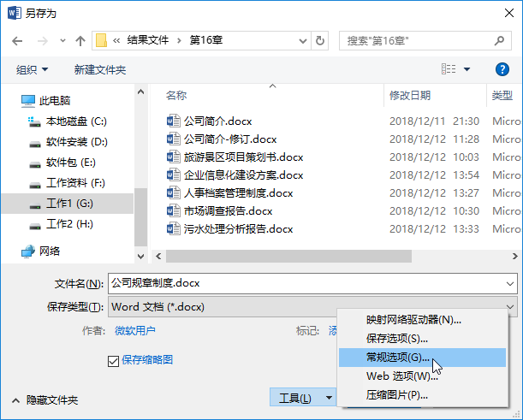Click the 保存缩略图 label link

147,360
